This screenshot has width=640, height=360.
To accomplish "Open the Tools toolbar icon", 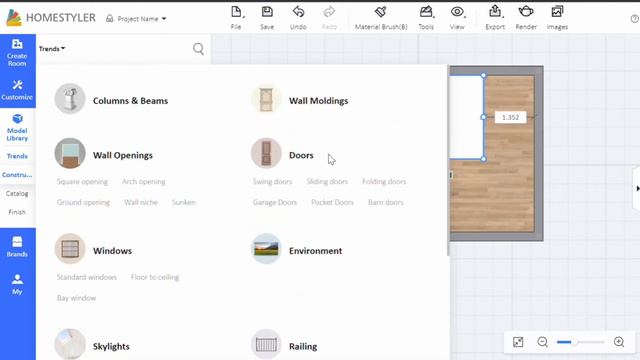I will pos(426,12).
